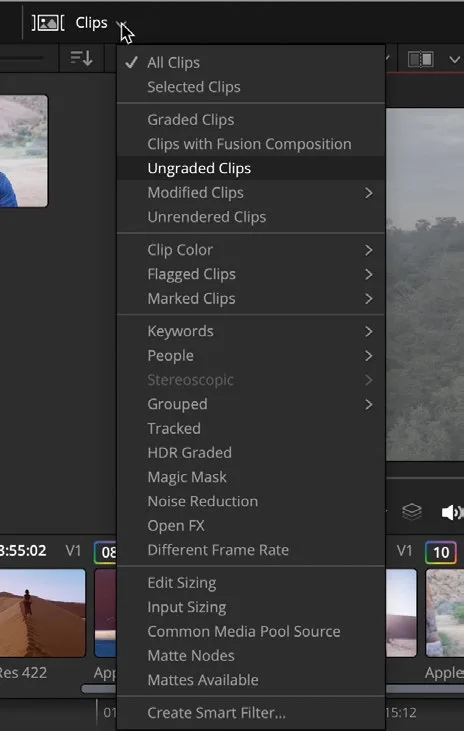Click the sort order icon
464x731 pixels.
81,58
